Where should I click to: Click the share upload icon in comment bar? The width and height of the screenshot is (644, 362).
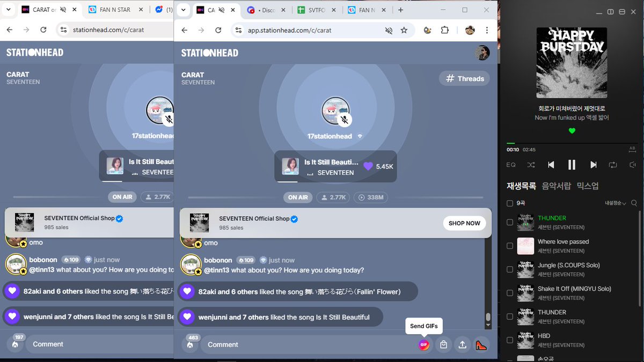click(462, 345)
